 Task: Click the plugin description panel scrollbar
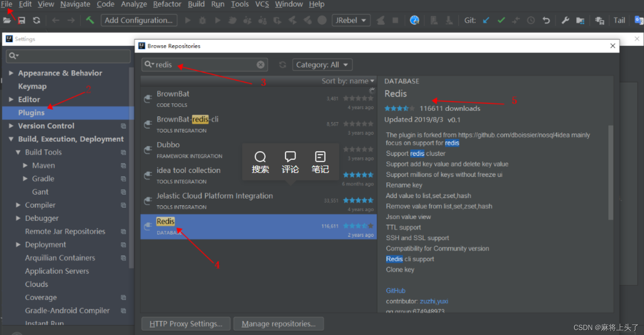coord(611,173)
